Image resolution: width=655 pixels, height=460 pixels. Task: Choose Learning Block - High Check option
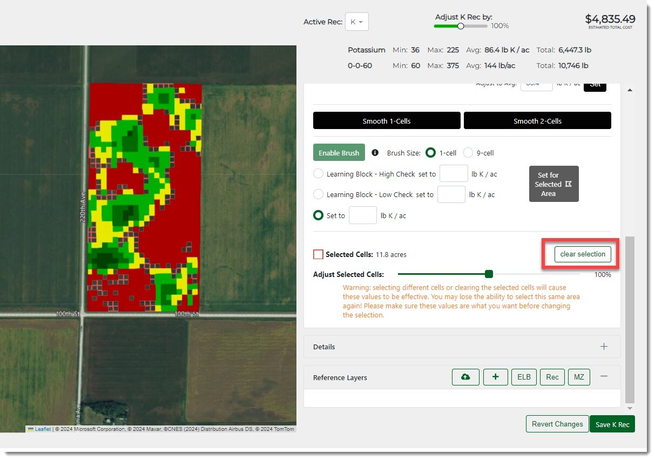[319, 174]
